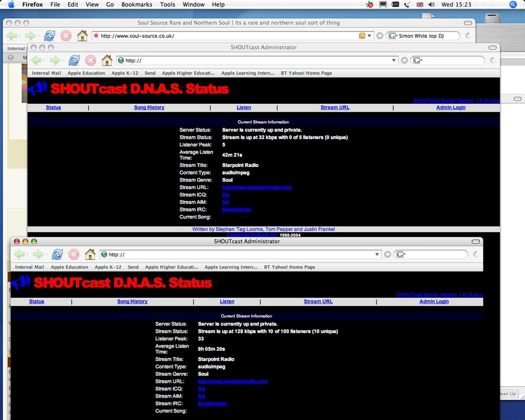Click the address field in front SHOUTcast window
Screen dimensions: 525x420
tap(240, 255)
